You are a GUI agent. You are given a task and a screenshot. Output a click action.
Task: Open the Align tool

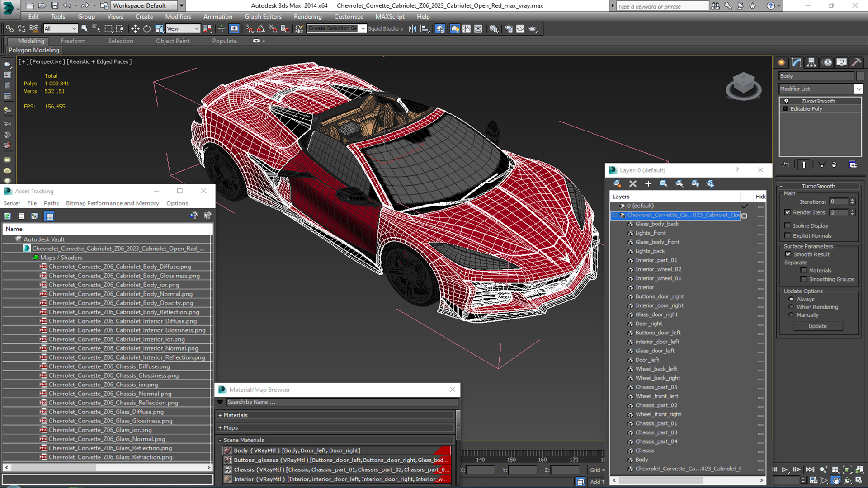[x=425, y=28]
